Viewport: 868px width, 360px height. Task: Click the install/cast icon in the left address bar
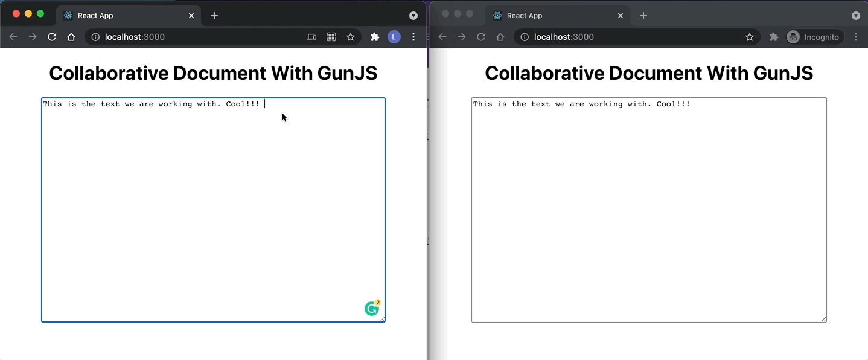coord(311,37)
